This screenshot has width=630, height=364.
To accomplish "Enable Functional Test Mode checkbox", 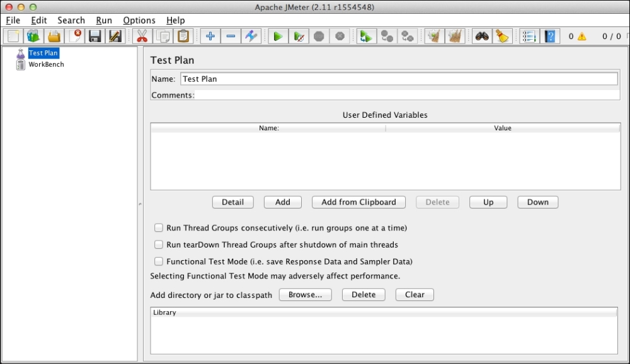I will coord(159,261).
